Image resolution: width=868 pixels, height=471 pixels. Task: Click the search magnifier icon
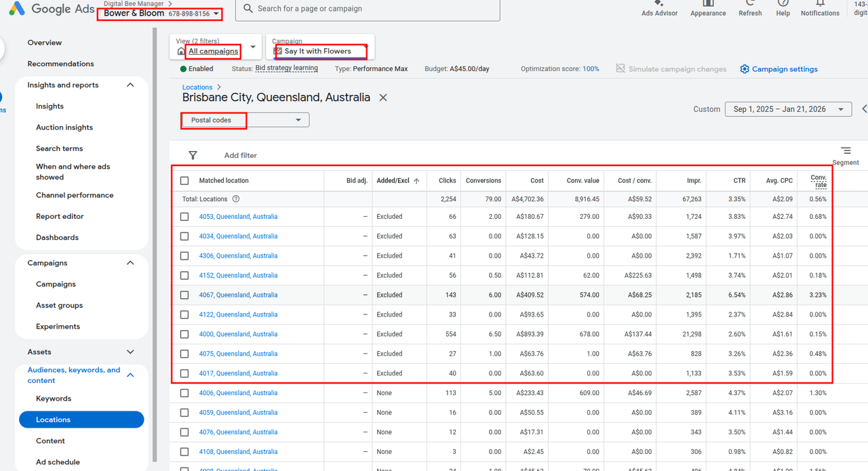click(248, 9)
